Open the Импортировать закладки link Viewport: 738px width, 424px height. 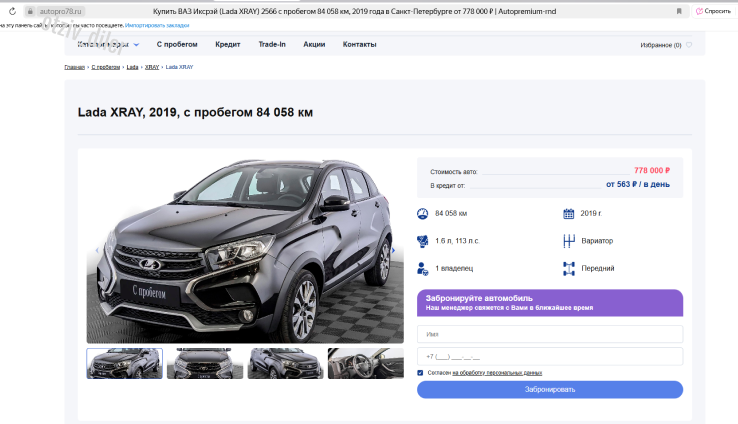[157, 25]
